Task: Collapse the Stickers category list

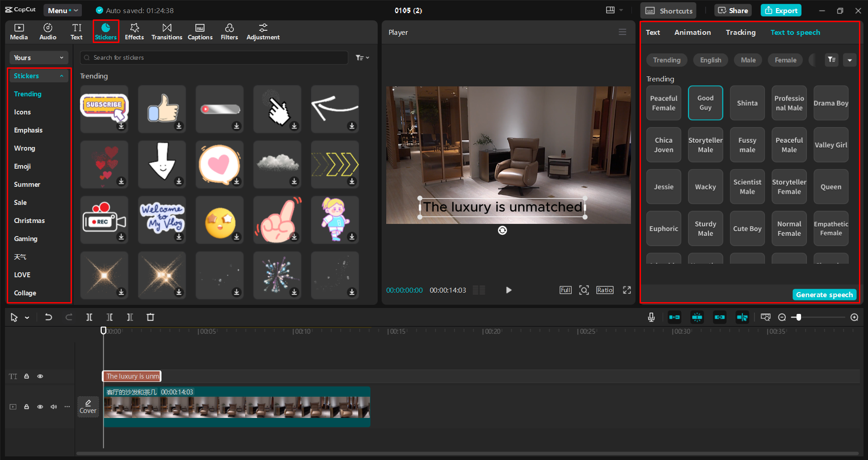Action: coord(62,76)
